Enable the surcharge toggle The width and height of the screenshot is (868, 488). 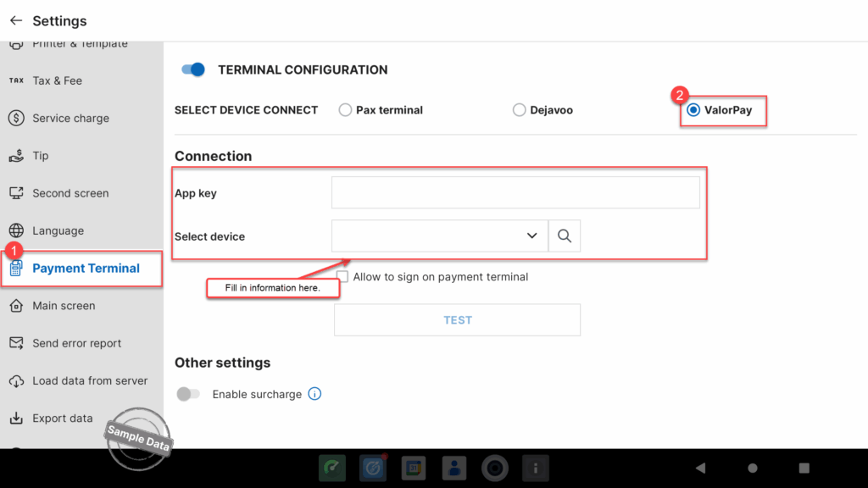point(188,394)
